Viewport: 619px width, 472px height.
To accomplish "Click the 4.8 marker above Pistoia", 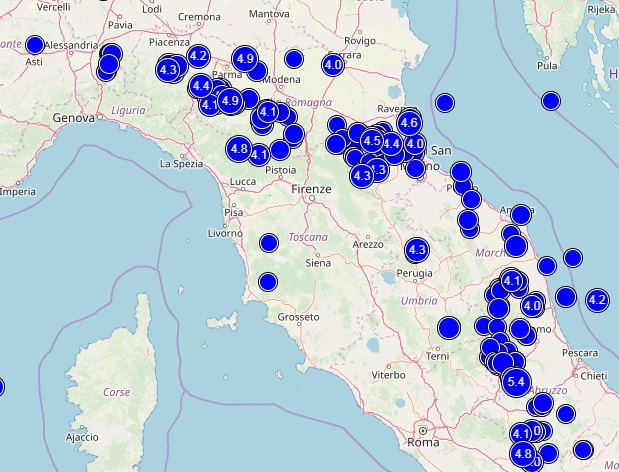I will pyautogui.click(x=239, y=149).
